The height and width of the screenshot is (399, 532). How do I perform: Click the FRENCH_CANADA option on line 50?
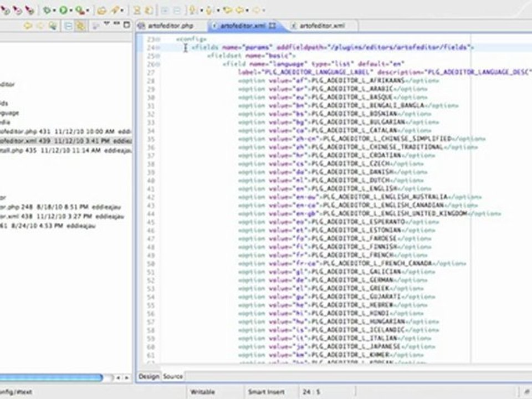point(352,263)
